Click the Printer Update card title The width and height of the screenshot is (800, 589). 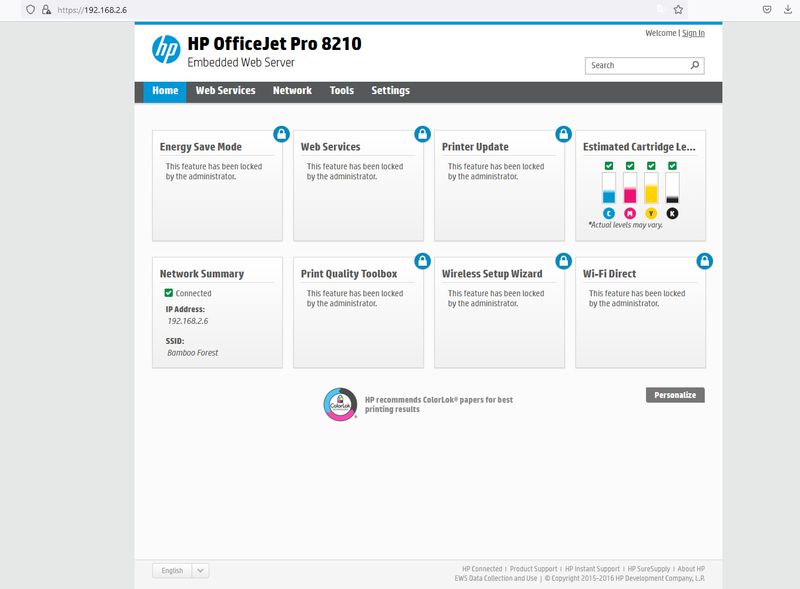(x=475, y=147)
